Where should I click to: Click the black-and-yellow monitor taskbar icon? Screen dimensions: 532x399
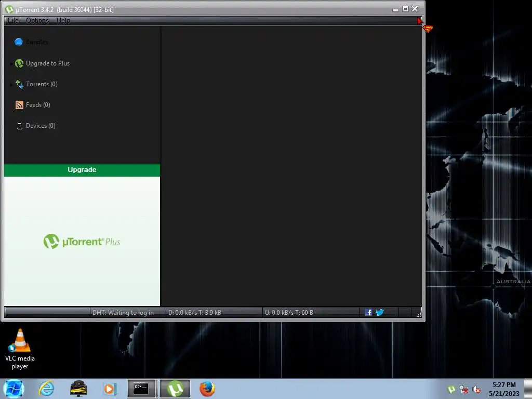pyautogui.click(x=78, y=389)
